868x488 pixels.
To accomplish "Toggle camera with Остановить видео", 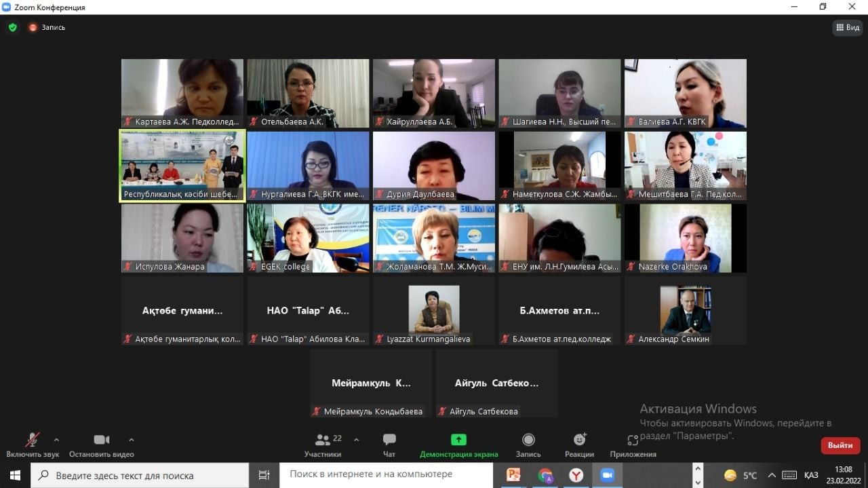I will 102,445.
